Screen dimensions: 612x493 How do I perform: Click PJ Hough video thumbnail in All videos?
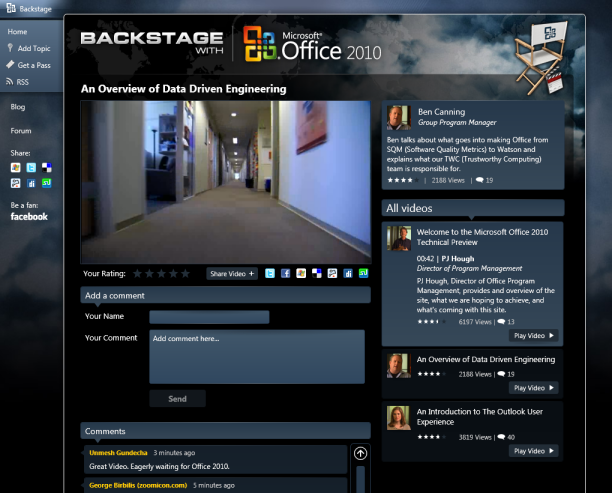tap(399, 238)
